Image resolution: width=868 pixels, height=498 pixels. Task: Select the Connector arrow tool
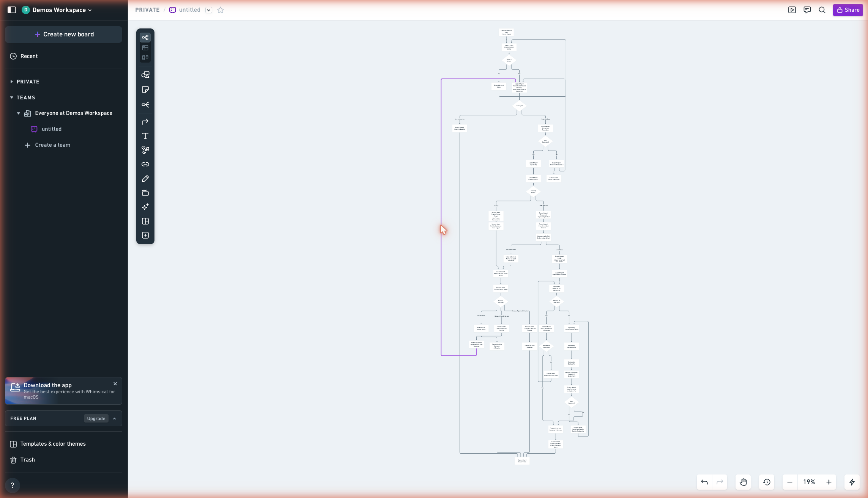click(x=145, y=122)
